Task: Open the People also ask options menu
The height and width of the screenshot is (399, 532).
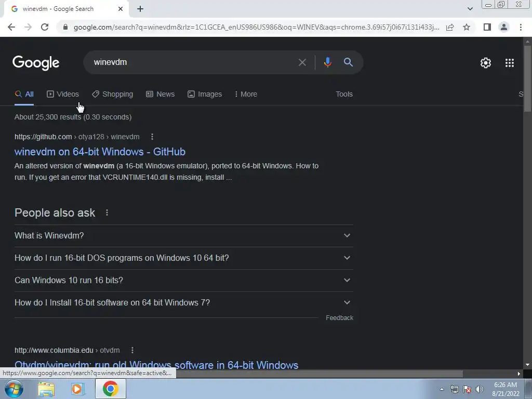Action: coord(107,212)
